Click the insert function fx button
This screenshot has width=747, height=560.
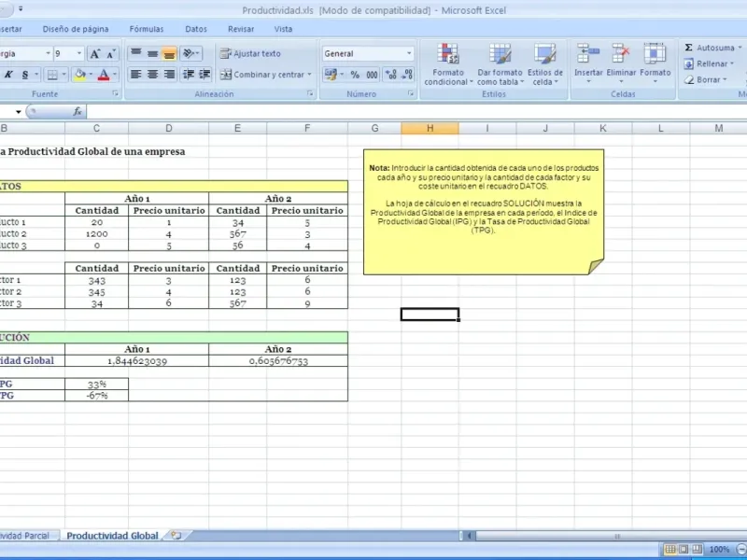78,111
